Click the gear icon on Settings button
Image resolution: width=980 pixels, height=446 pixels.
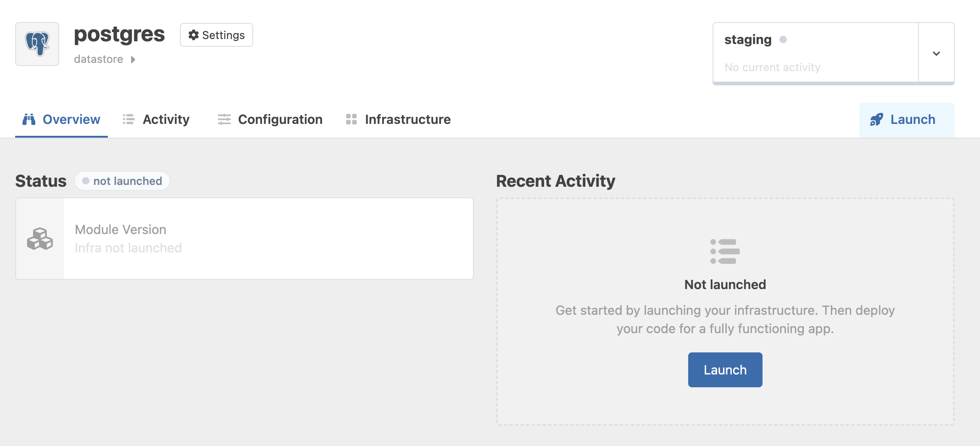(x=194, y=34)
